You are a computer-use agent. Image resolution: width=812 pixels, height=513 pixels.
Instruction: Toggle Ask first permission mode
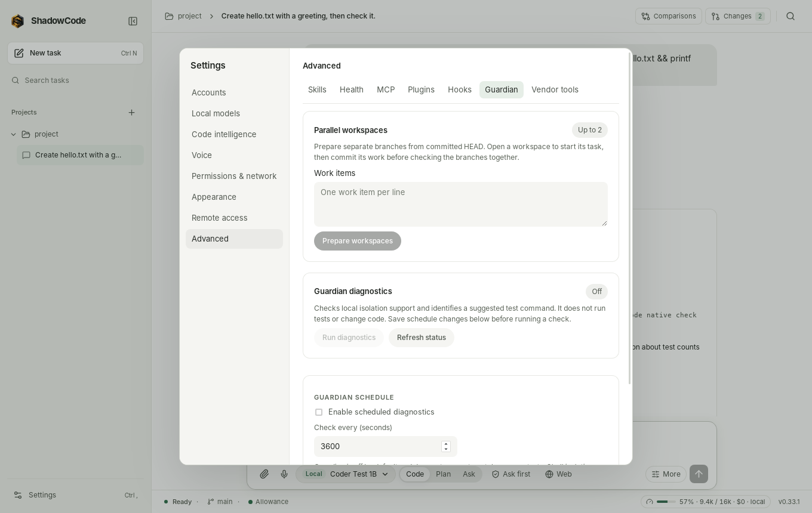[x=510, y=474]
